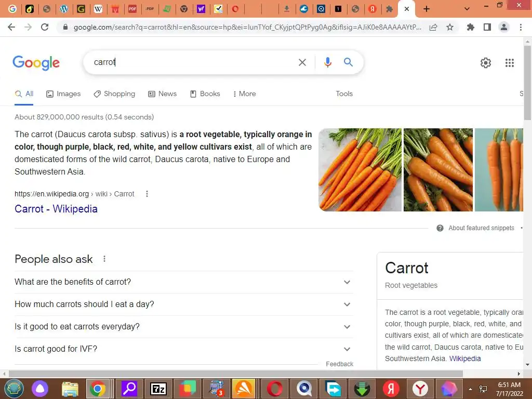Switch to the Wikipedia W browser tab
Image resolution: width=532 pixels, height=399 pixels.
click(98, 9)
